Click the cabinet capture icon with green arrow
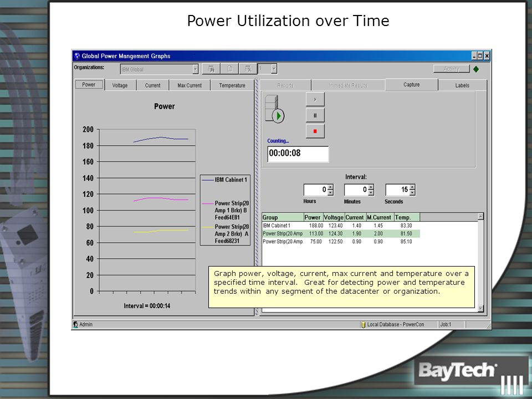Screen dimensions: 532x399 click(x=274, y=109)
